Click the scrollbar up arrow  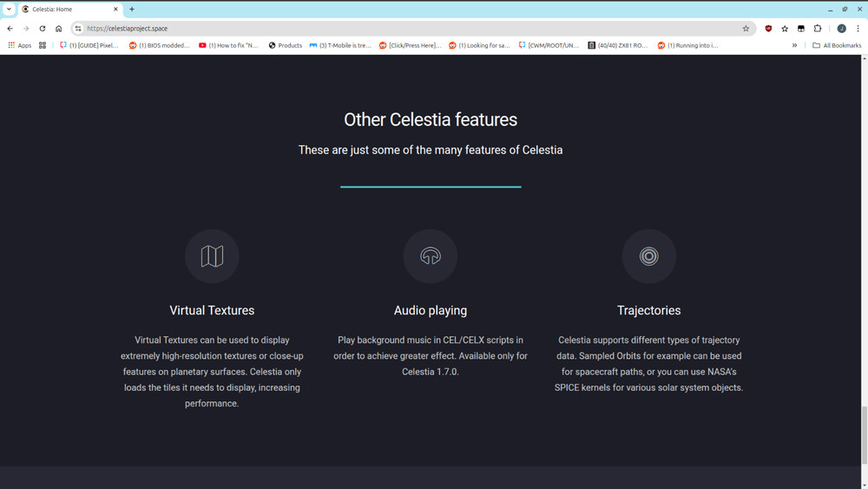click(865, 59)
